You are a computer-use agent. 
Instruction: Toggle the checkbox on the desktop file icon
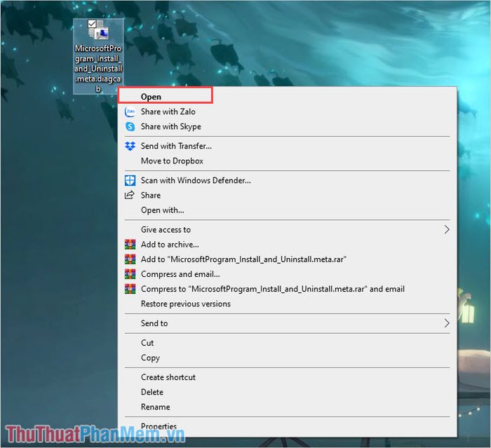(92, 24)
